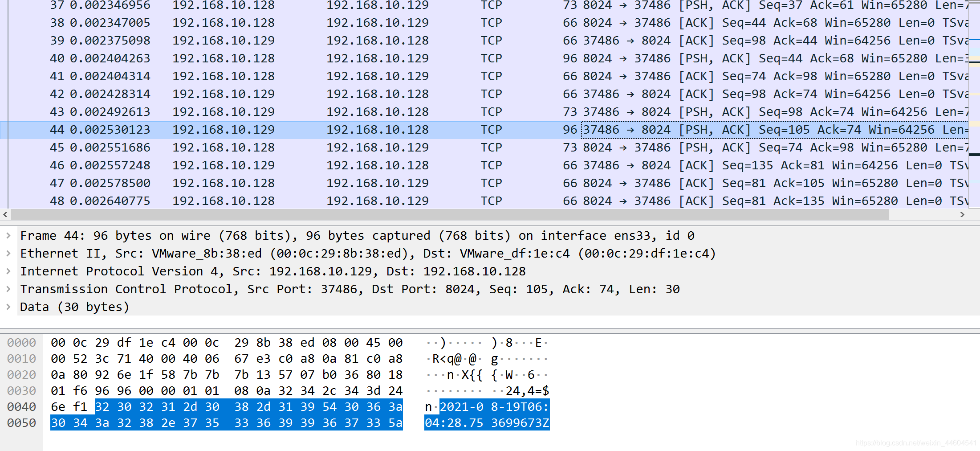The height and width of the screenshot is (451, 980).
Task: Click length 96 cell in packet 40
Action: click(x=570, y=58)
